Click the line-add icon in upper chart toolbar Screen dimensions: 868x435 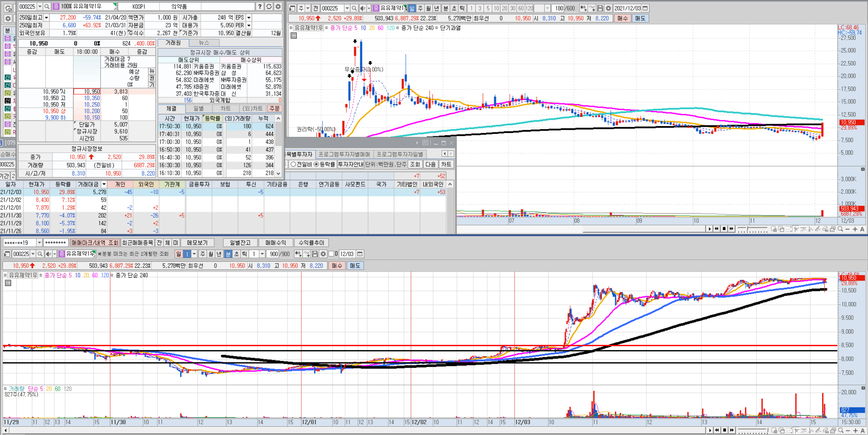pyautogui.click(x=592, y=8)
